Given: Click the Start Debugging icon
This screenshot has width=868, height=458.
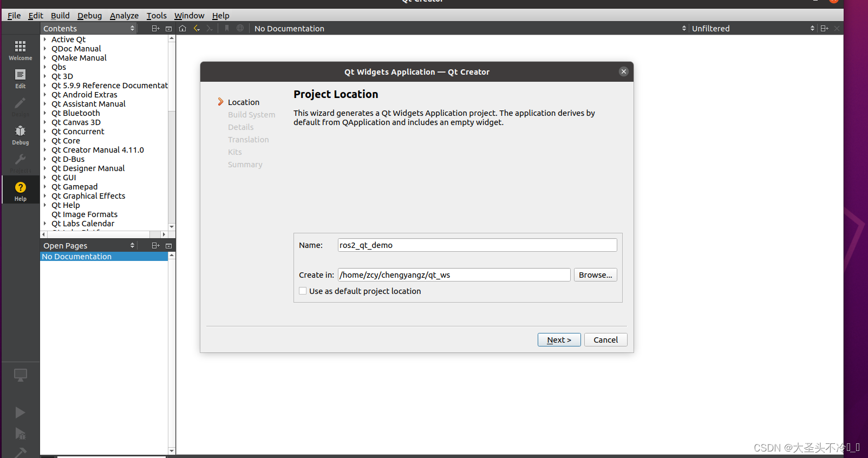Looking at the screenshot, I should [x=20, y=434].
